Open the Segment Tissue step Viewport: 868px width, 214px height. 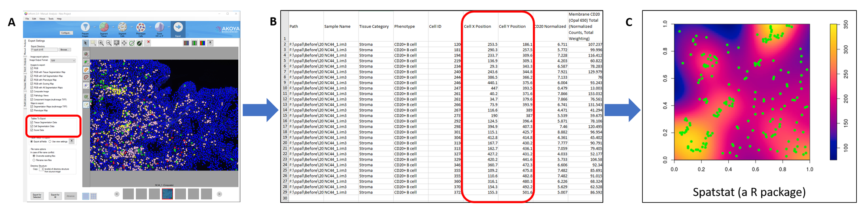coord(104,27)
